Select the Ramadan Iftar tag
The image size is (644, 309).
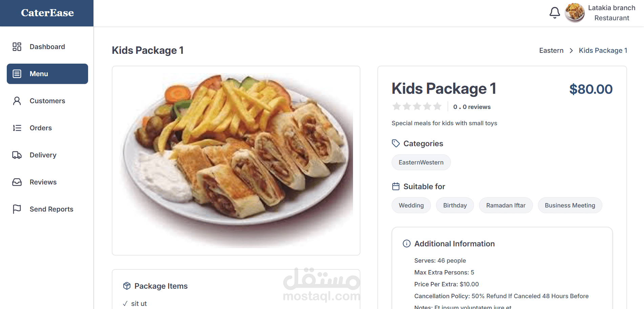point(505,205)
